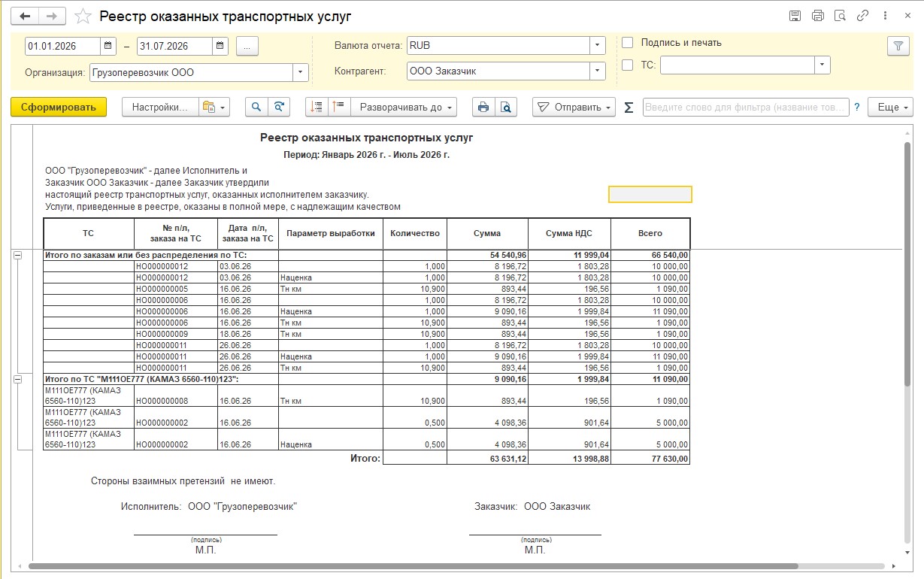Click the sum sigma icon
The width and height of the screenshot is (924, 579).
pyautogui.click(x=629, y=108)
